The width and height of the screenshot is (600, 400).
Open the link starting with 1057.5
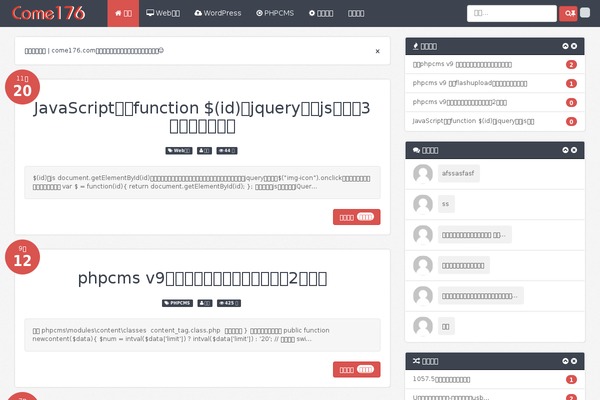(441, 379)
